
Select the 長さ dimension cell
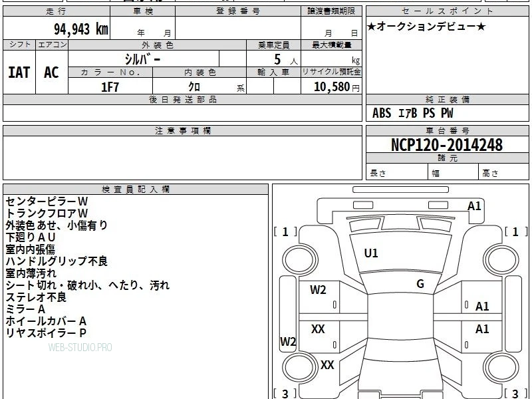(397, 172)
